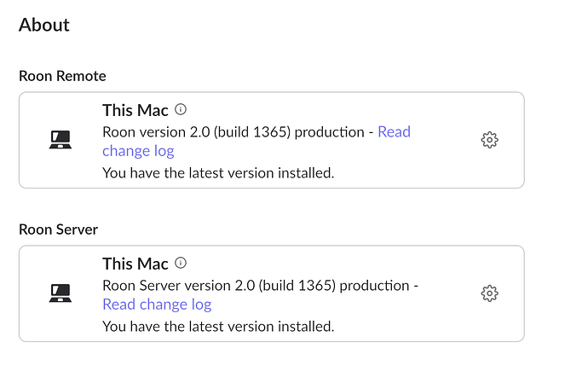Click Server 'You have the latest version installed'
Viewport: 588px width, 389px height.
click(218, 327)
